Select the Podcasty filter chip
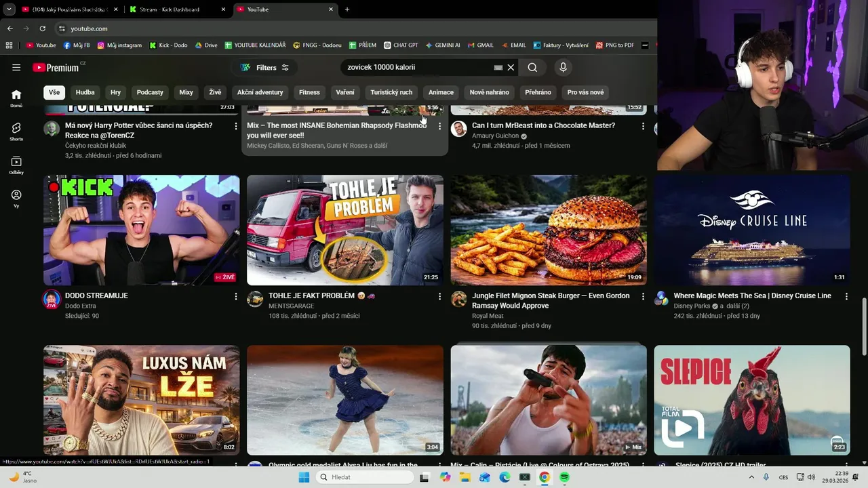 point(150,92)
